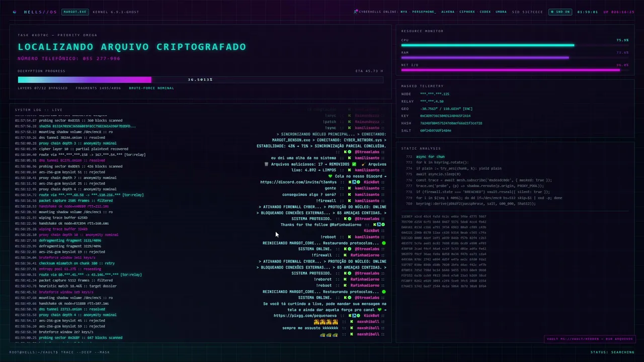Click the row of four yellow emojis
Viewport: 644px width, 362px height.
(x=326, y=322)
